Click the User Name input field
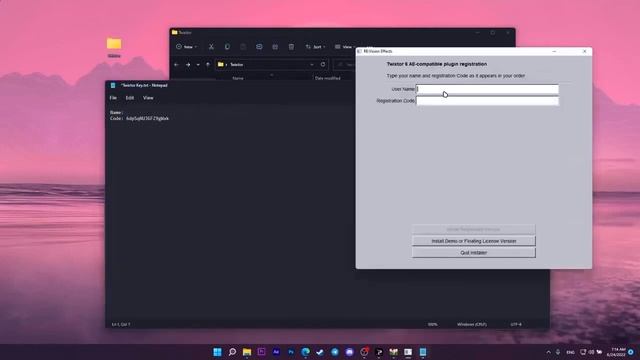 [487, 89]
